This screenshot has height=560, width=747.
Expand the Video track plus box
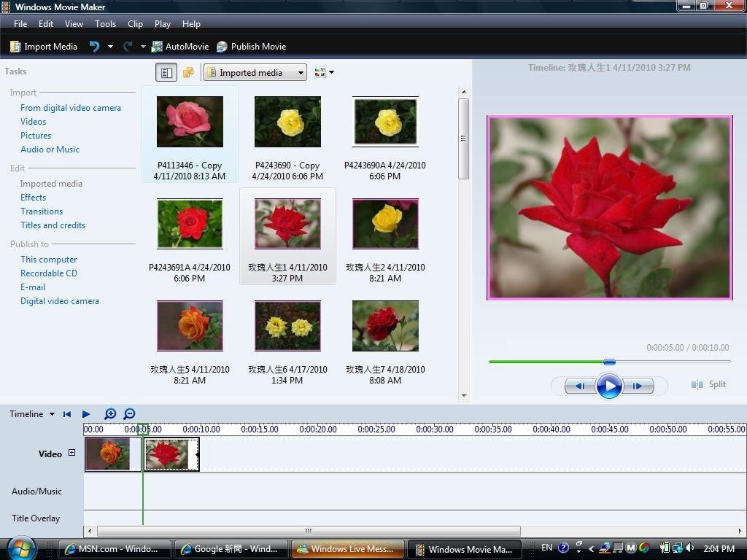[x=71, y=453]
